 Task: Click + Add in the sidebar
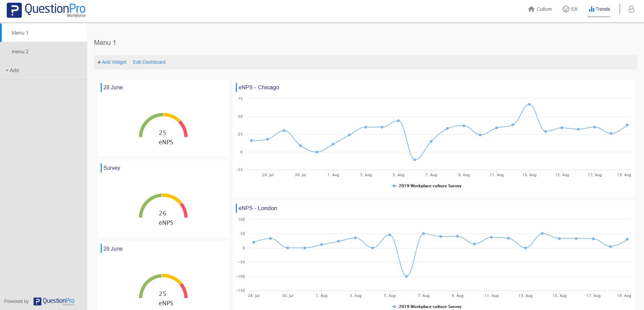[44, 70]
